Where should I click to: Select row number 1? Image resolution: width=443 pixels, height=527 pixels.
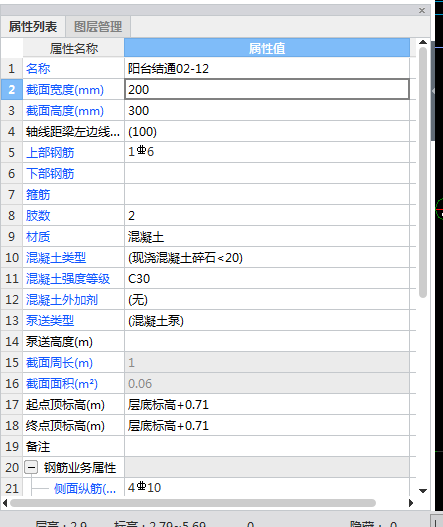(x=11, y=69)
